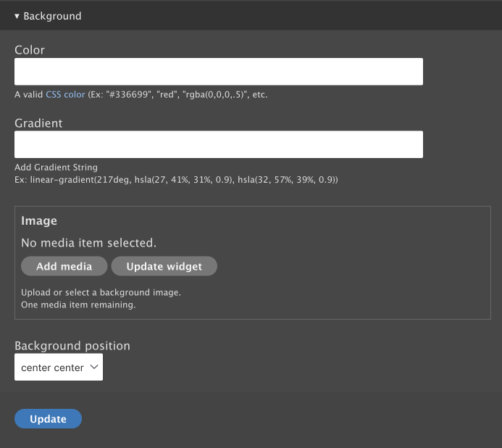Viewport: 502px width, 448px height.
Task: Click the 'Upload or select a background image' hint
Action: [x=101, y=292]
